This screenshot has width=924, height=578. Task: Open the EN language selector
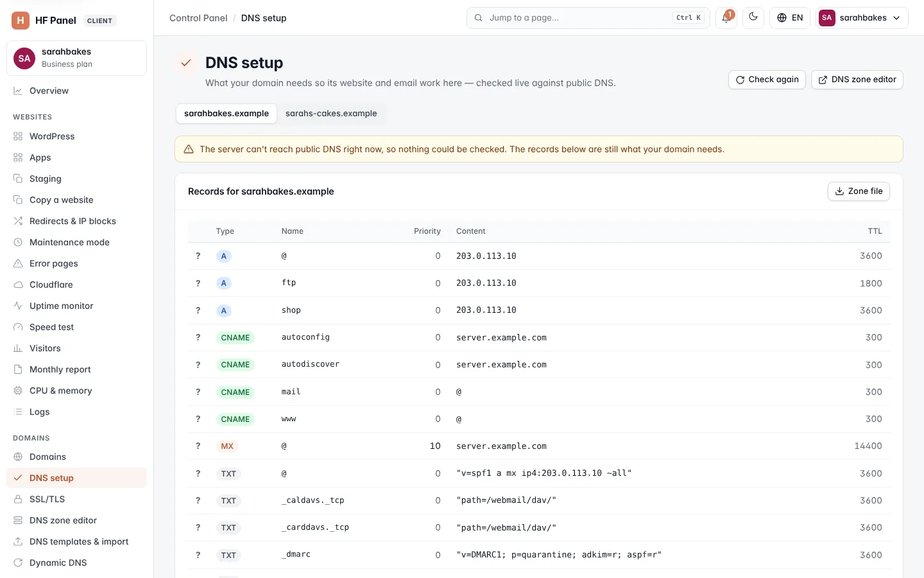(790, 18)
